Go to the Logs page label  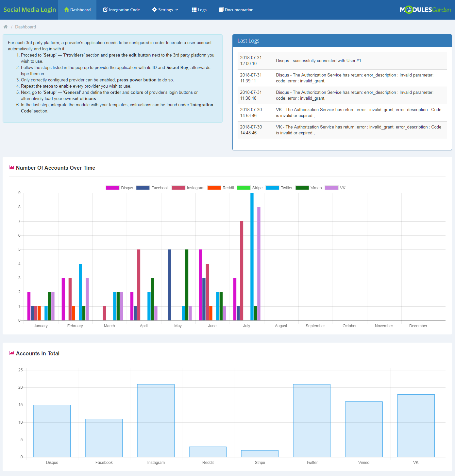pyautogui.click(x=202, y=9)
